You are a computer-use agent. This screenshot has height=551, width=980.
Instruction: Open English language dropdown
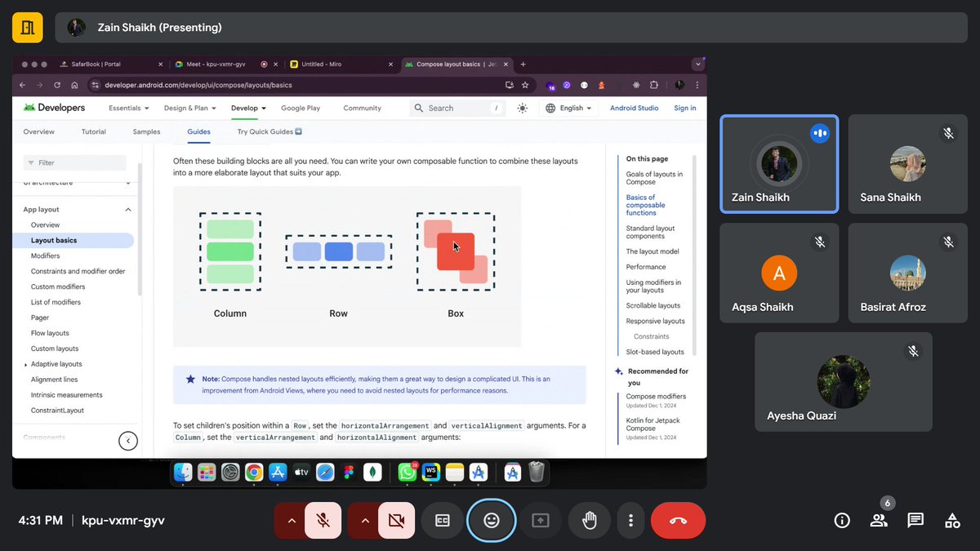[568, 108]
